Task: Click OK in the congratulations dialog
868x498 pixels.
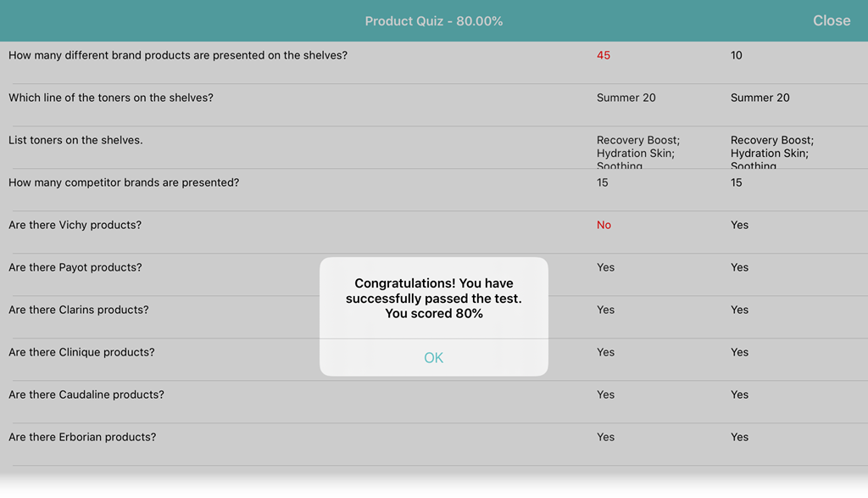Action: pyautogui.click(x=433, y=358)
